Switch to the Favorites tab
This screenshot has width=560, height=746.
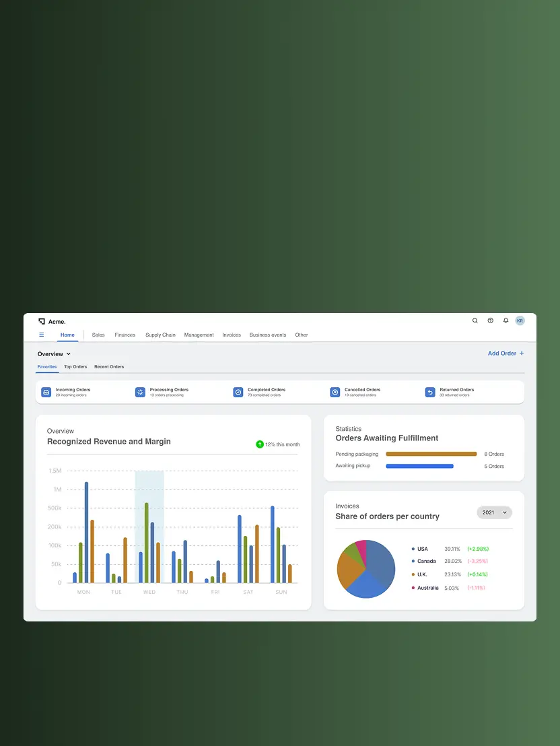pyautogui.click(x=47, y=367)
